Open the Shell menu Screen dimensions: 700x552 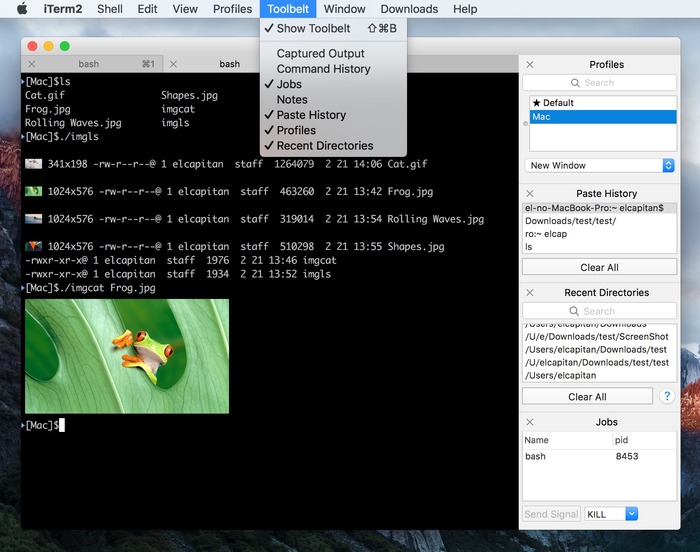(x=110, y=9)
